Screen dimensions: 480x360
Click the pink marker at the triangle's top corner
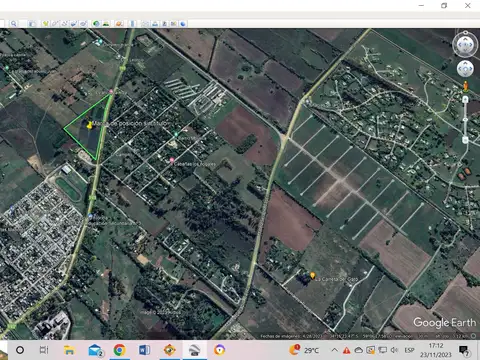(x=111, y=91)
